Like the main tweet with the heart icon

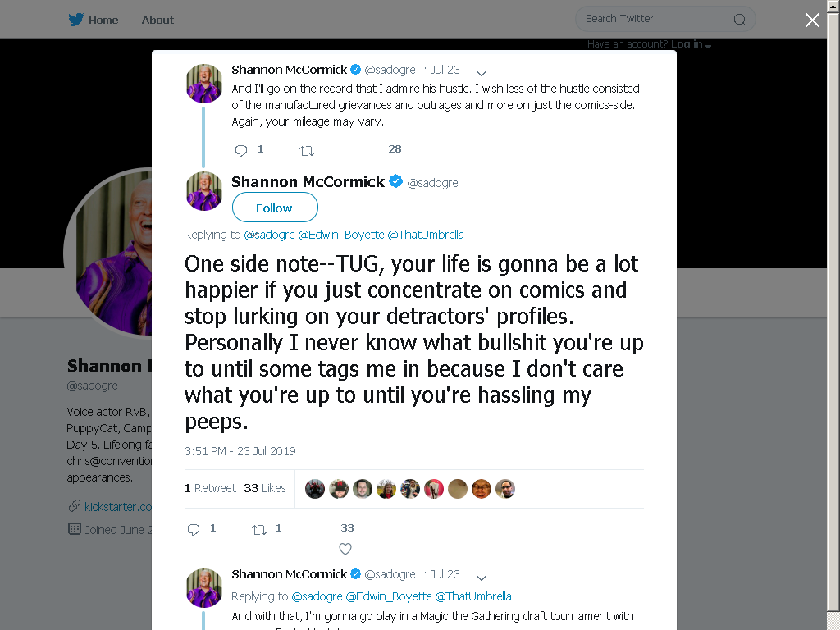(345, 549)
